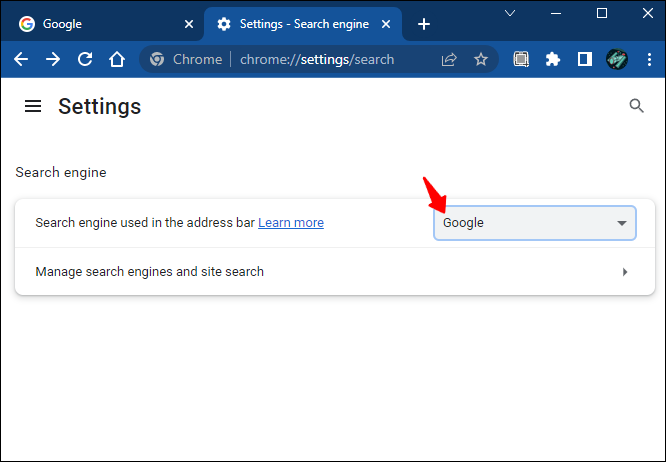
Task: Expand Manage search engines and site search
Action: 335,271
